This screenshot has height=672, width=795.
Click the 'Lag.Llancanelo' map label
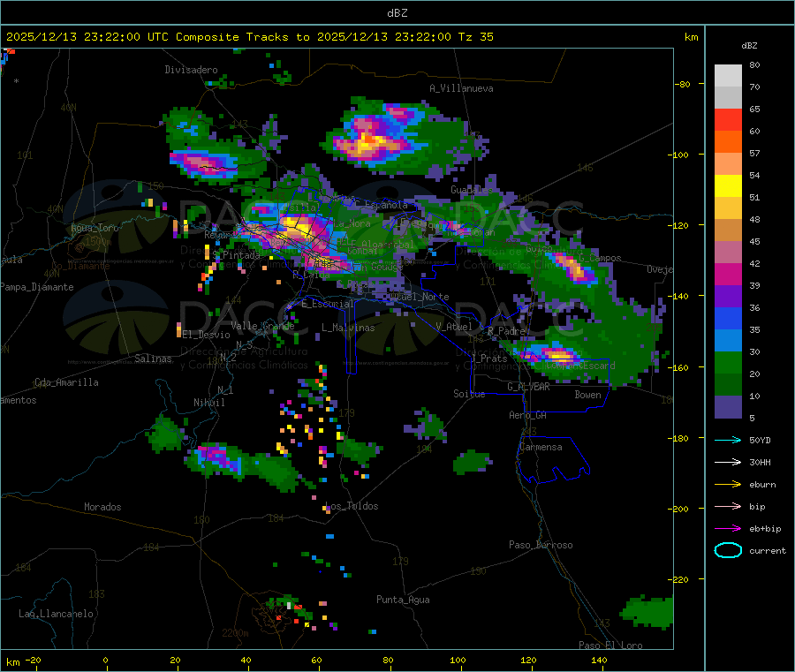tap(56, 614)
